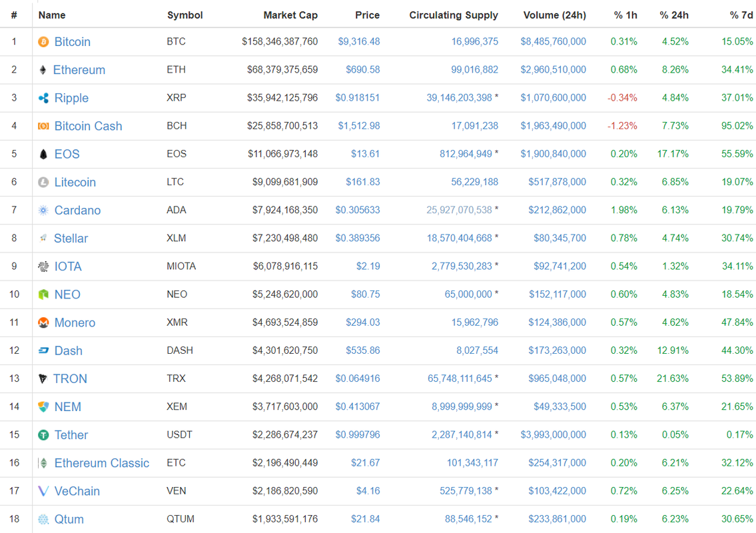Select Bitcoin market cap $158,346,387,760

pos(280,41)
